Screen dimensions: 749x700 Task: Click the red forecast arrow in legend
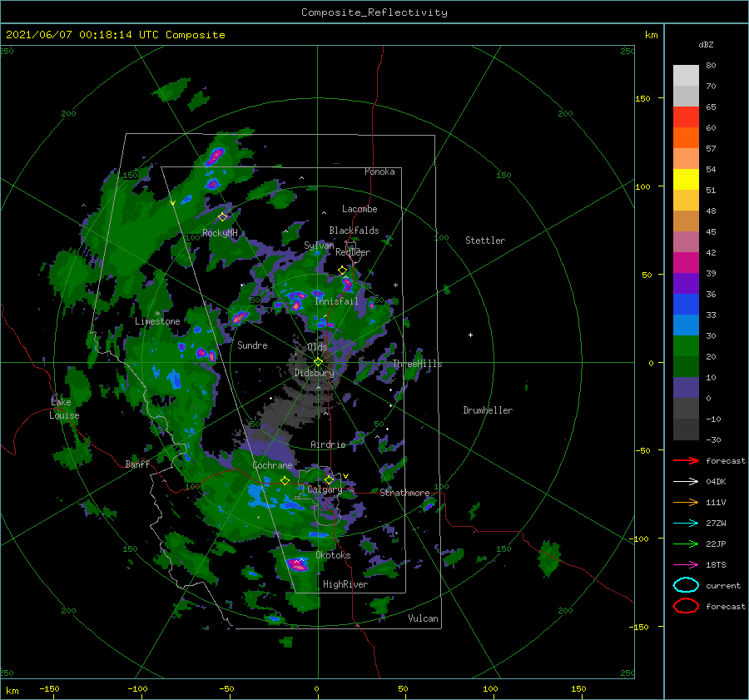[x=686, y=460]
